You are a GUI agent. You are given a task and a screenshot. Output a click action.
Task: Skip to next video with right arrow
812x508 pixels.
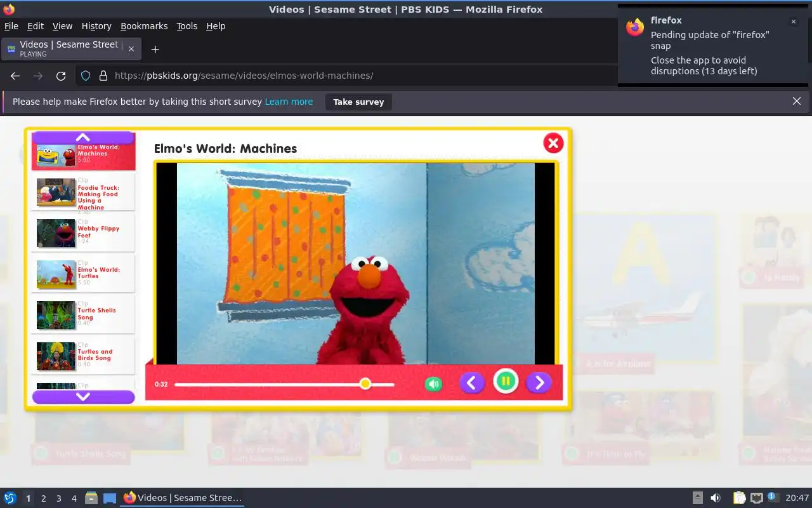click(539, 382)
